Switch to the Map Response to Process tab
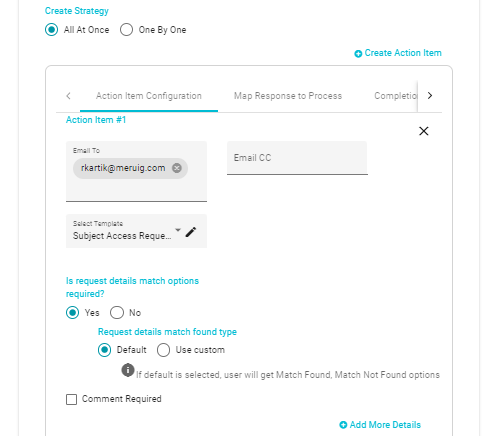 (288, 96)
